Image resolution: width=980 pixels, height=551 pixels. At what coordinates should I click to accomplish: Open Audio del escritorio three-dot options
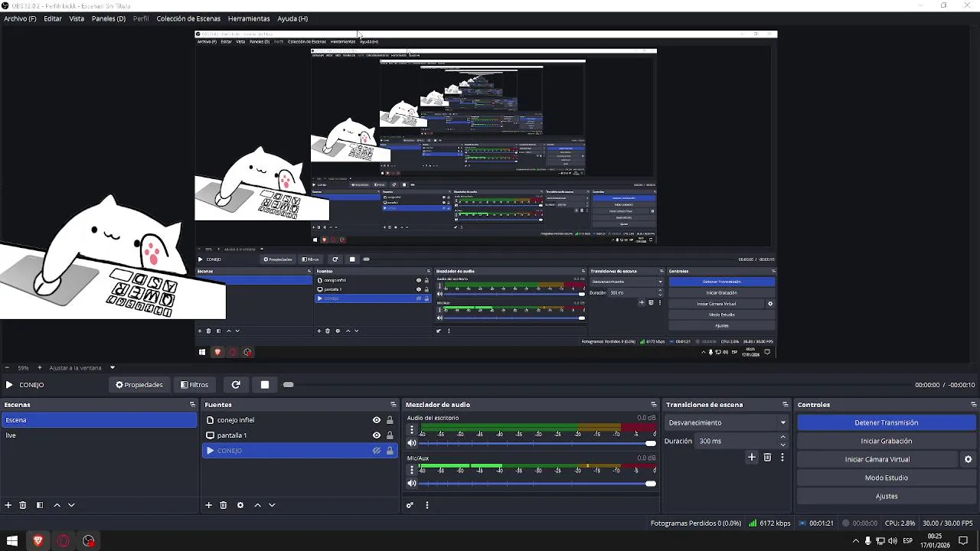pyautogui.click(x=412, y=431)
